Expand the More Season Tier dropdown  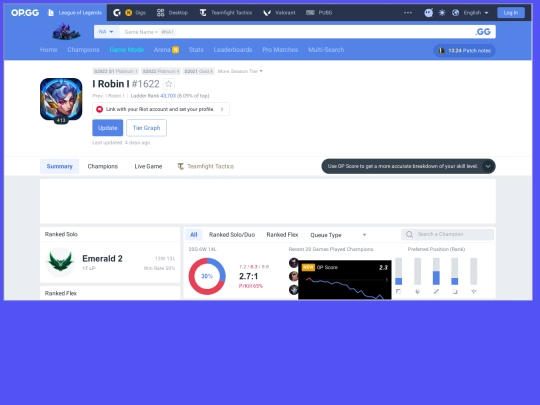tap(240, 71)
